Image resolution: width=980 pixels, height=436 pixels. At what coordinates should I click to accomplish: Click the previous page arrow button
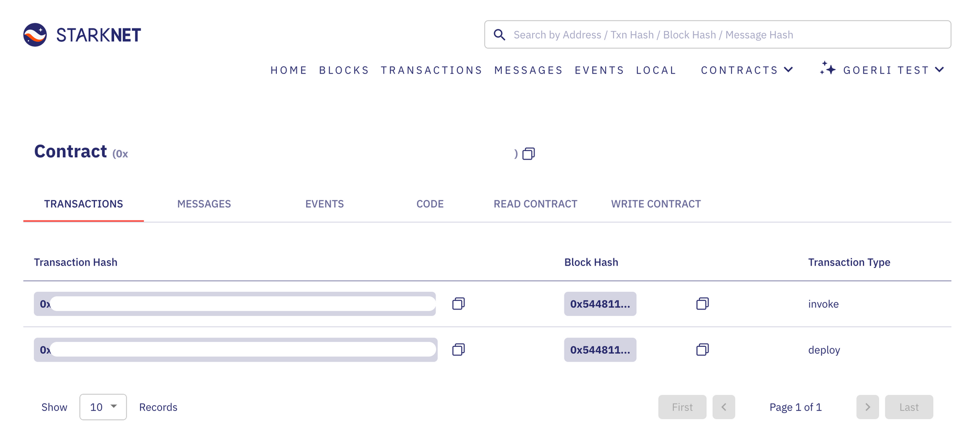click(724, 407)
